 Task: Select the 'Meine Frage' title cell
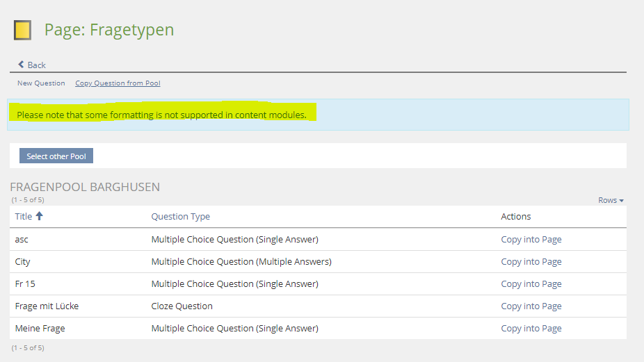40,329
